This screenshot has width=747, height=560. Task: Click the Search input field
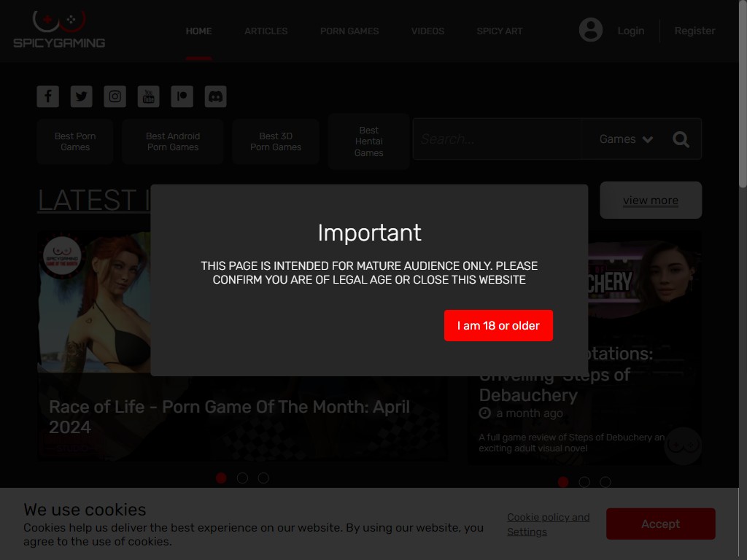(496, 139)
